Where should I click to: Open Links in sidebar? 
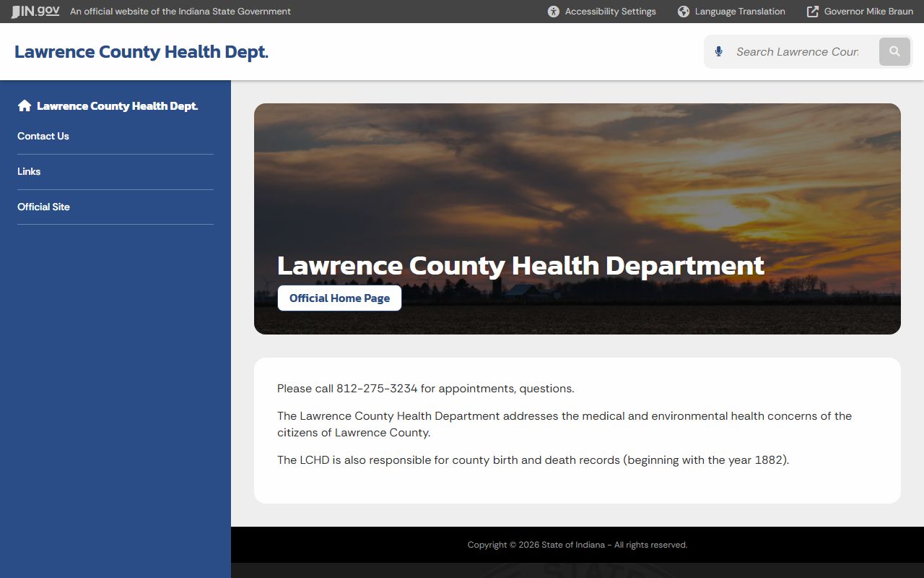[29, 171]
